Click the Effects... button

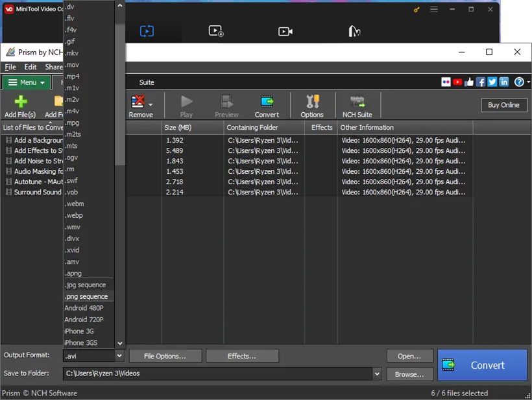point(242,356)
